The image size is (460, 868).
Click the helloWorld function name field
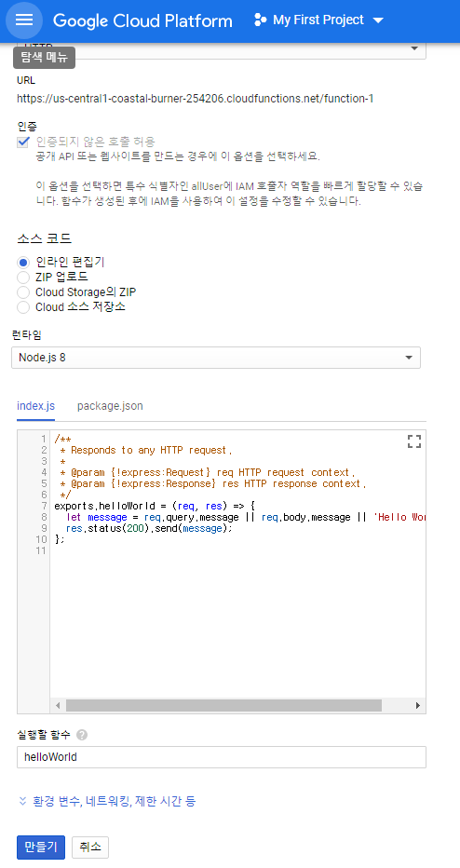pos(222,757)
